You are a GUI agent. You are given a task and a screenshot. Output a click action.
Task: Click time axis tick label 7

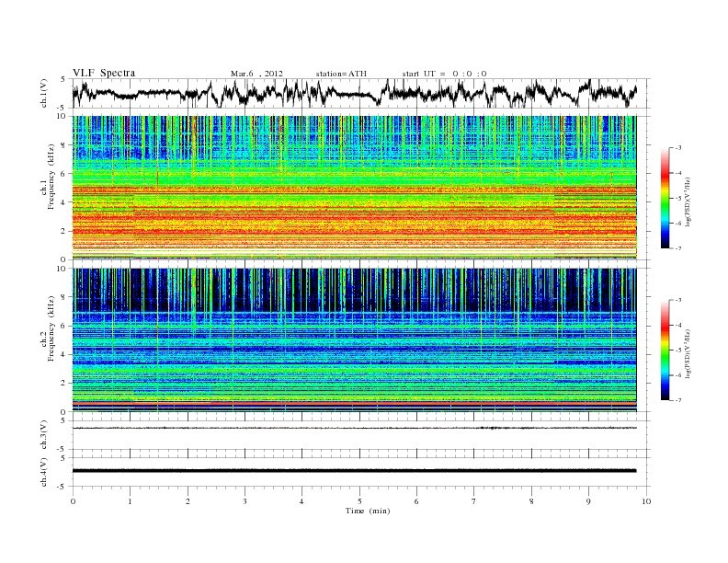coord(474,501)
